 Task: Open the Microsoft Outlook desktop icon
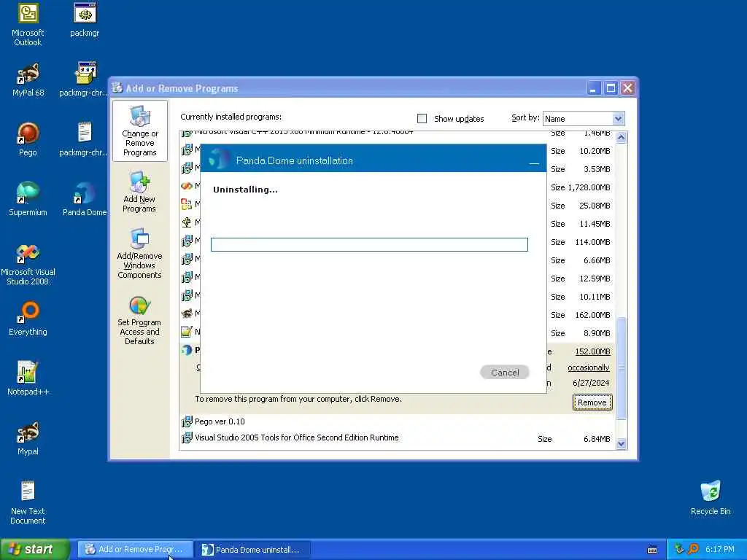click(28, 25)
